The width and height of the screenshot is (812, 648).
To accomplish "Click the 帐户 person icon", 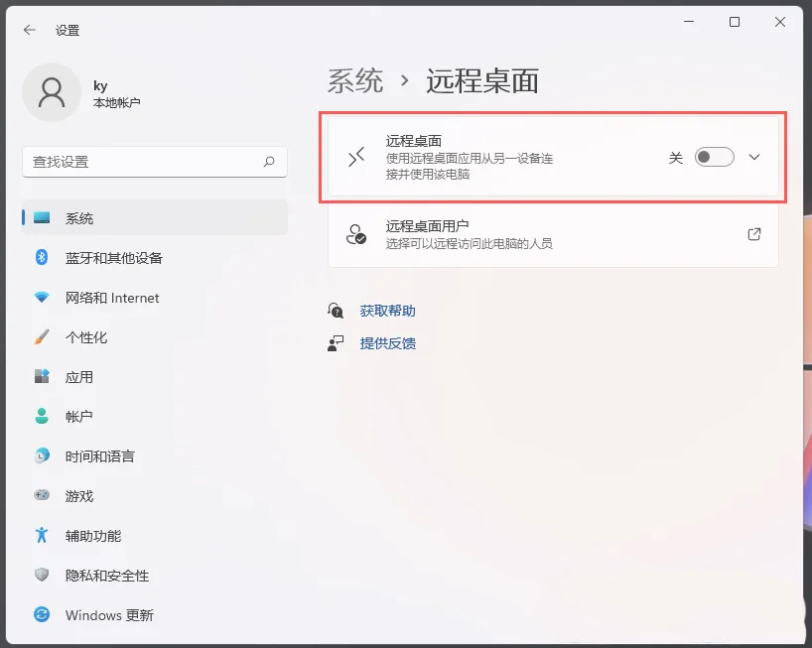I will click(42, 416).
